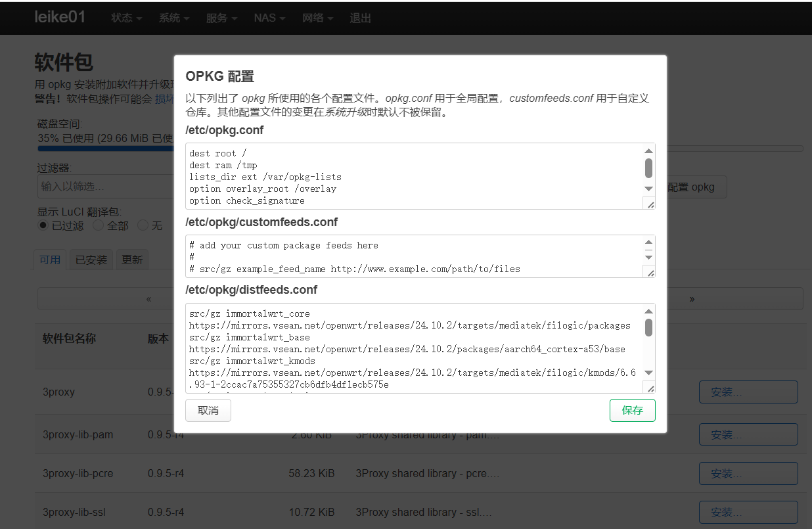Select the 全部 radio option
This screenshot has width=812, height=529.
pos(97,225)
